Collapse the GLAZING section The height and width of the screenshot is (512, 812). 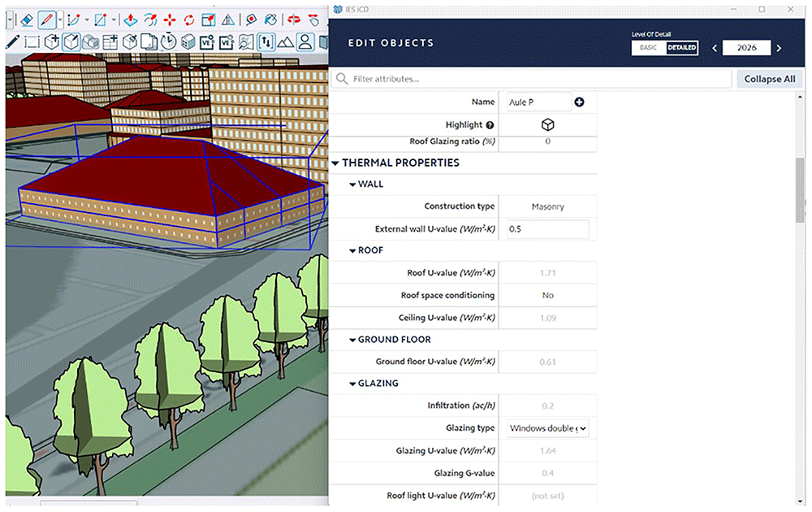coord(352,384)
